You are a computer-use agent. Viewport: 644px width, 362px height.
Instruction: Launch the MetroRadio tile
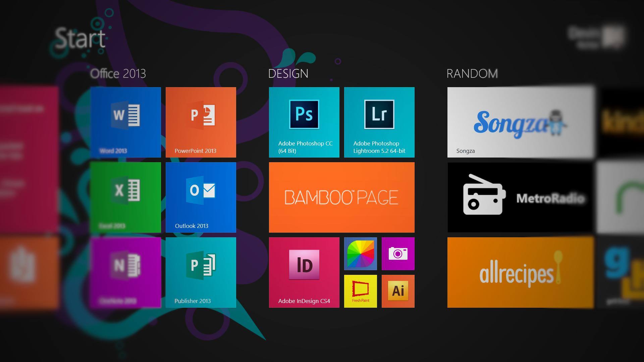click(521, 197)
